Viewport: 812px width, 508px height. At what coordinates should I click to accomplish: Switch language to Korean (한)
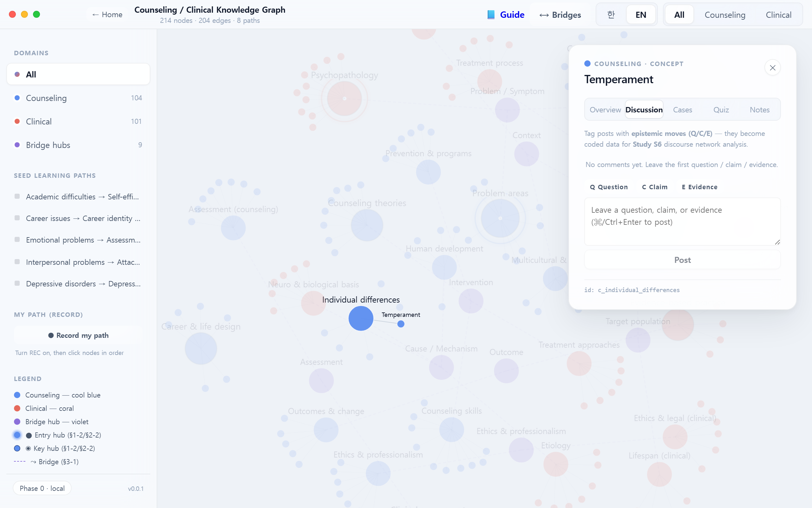point(611,15)
